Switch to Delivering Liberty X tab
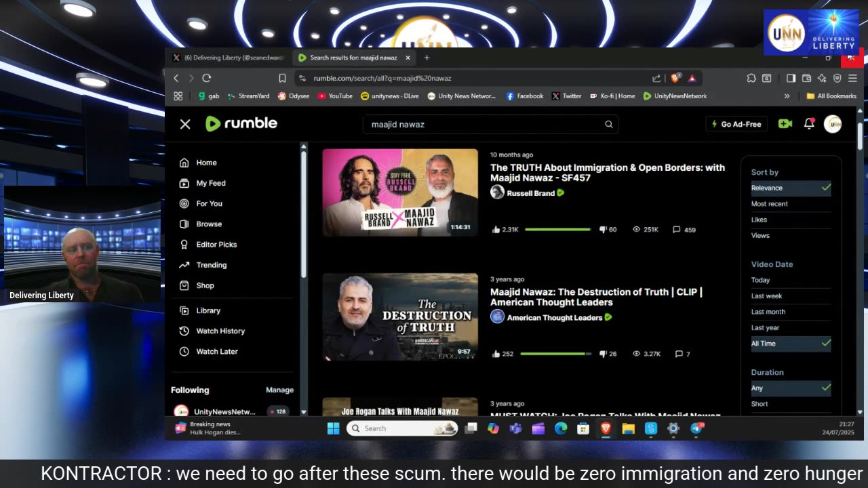Viewport: 868px width, 488px height. click(228, 58)
